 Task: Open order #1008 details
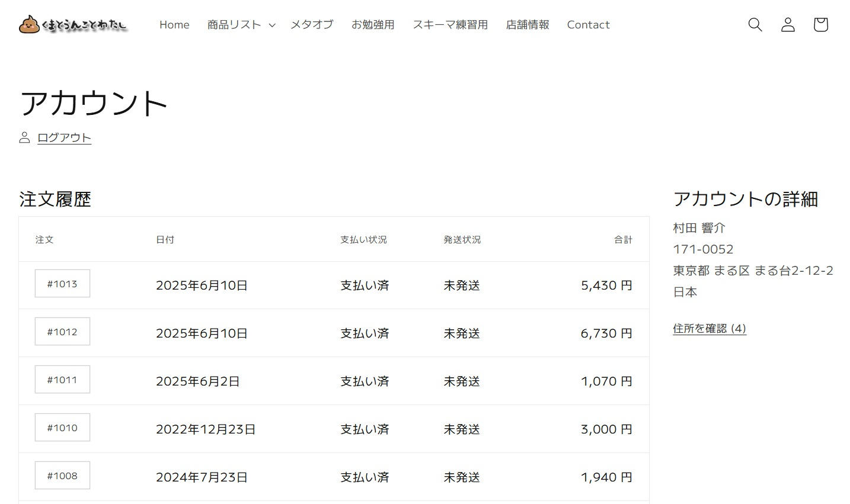point(62,476)
